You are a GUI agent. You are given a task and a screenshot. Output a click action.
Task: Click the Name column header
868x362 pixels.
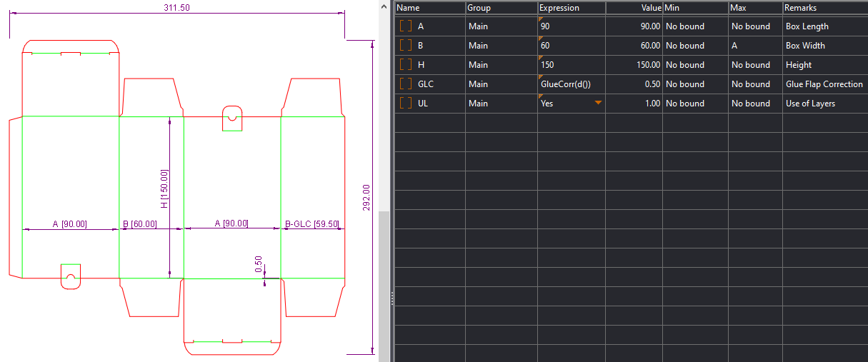[x=429, y=8]
